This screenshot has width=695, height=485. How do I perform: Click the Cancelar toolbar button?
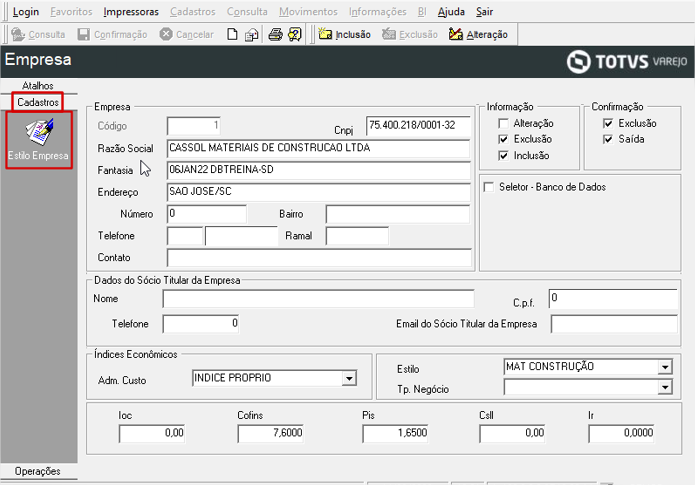pos(187,34)
